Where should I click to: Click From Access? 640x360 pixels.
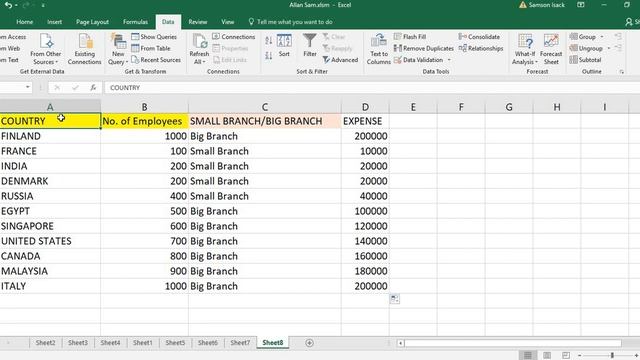pyautogui.click(x=13, y=37)
